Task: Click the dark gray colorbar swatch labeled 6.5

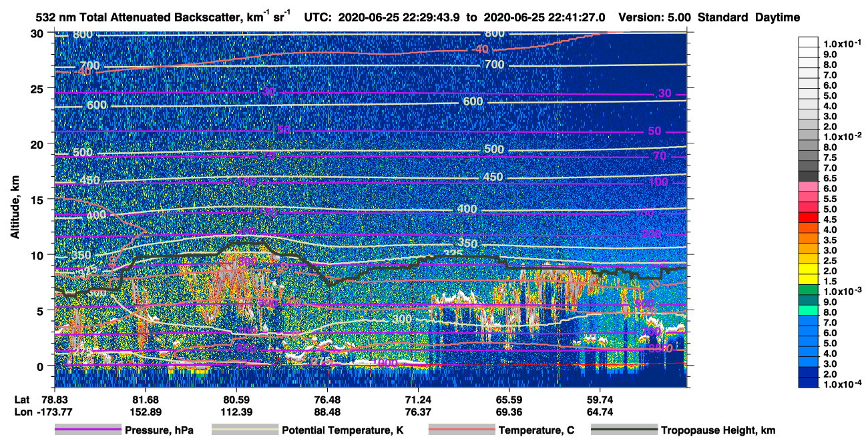Action: point(808,177)
